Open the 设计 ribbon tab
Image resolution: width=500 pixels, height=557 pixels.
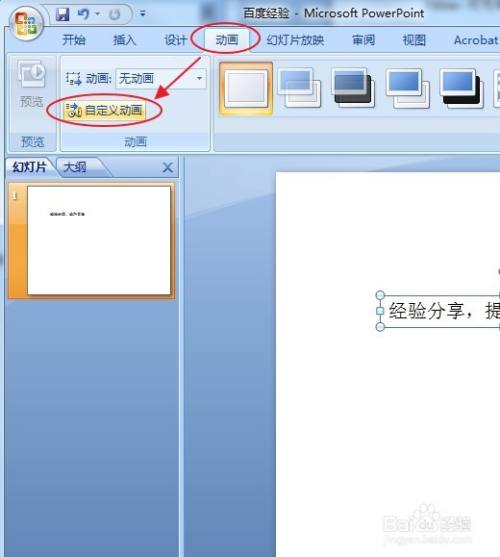175,40
